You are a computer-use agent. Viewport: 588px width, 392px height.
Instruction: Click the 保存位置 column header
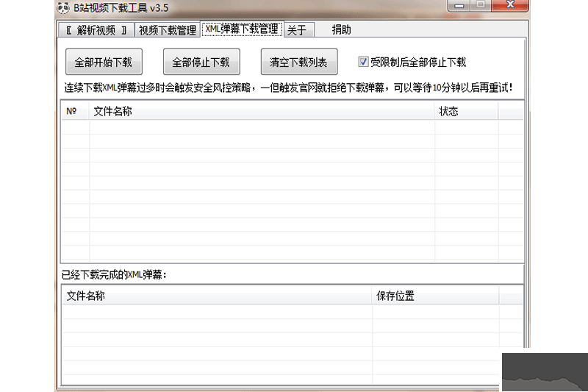point(435,296)
